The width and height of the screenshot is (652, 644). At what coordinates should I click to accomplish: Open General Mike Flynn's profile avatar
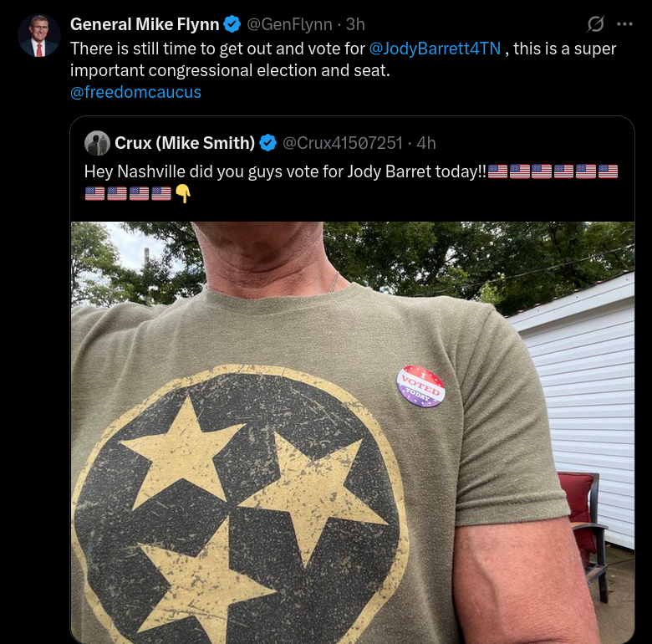click(38, 36)
